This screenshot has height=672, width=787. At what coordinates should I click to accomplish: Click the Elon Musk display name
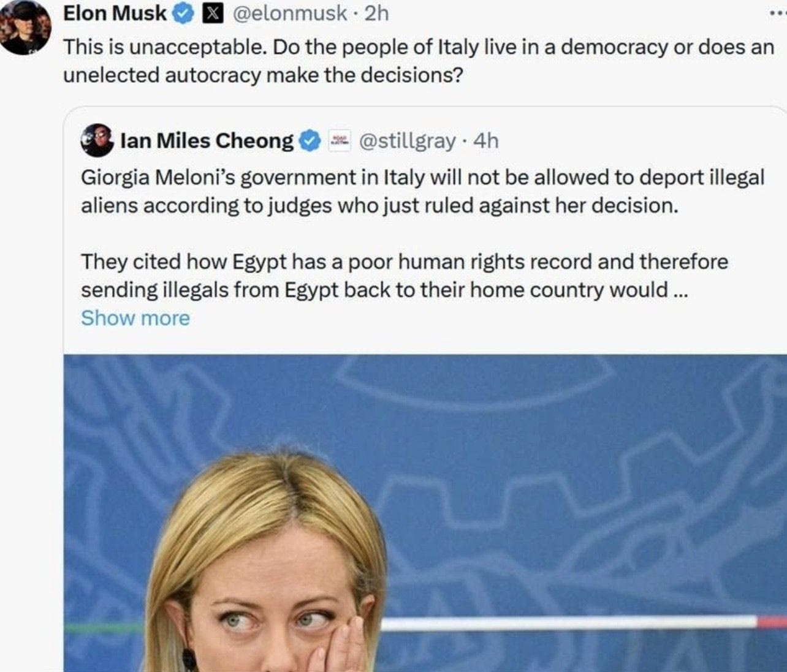coord(115,13)
